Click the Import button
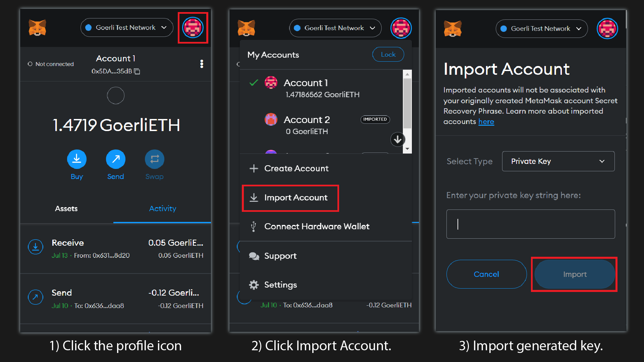644x362 pixels. [x=575, y=274]
